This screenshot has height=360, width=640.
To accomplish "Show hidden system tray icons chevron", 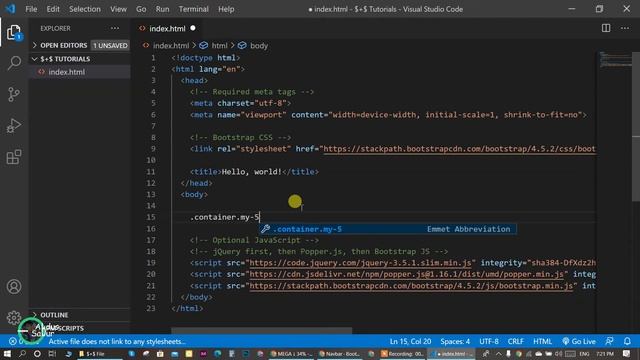I will point(498,354).
